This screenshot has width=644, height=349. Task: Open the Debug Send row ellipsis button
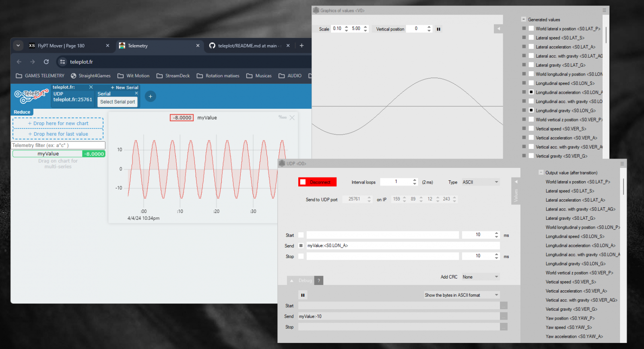point(504,316)
